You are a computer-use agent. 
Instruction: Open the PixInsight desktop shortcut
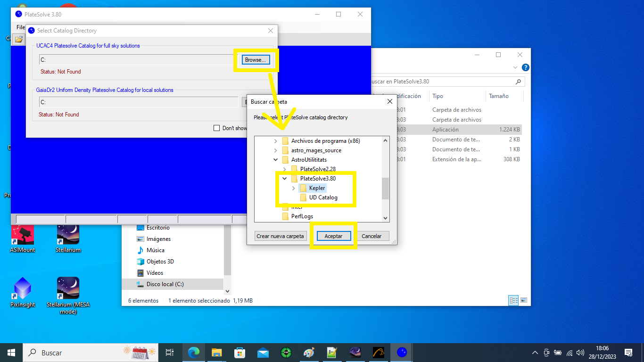tap(23, 292)
